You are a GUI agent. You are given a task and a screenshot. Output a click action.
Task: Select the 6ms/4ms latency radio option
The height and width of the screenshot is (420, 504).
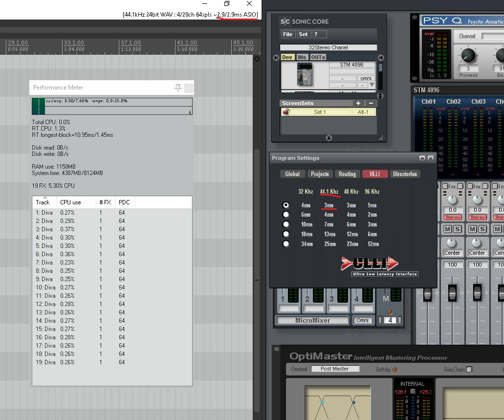coord(286,215)
